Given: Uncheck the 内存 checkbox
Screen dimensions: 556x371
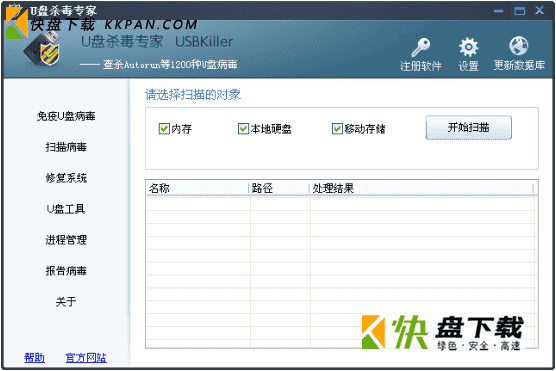Looking at the screenshot, I should pos(164,129).
